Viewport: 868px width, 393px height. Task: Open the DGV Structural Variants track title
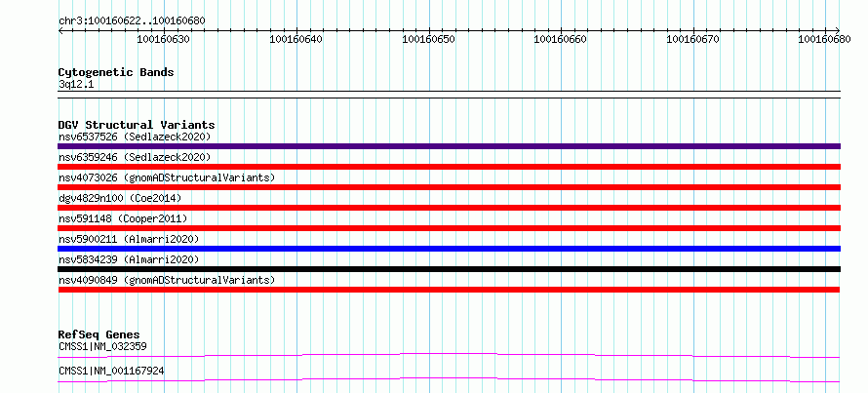click(137, 125)
